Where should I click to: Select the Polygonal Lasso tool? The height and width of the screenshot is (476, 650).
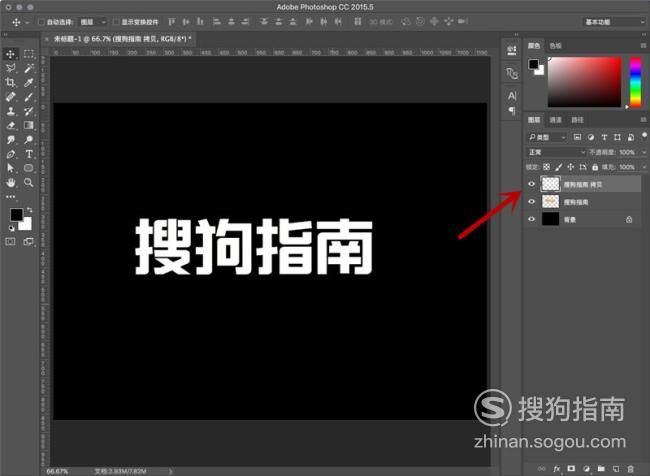coord(10,68)
